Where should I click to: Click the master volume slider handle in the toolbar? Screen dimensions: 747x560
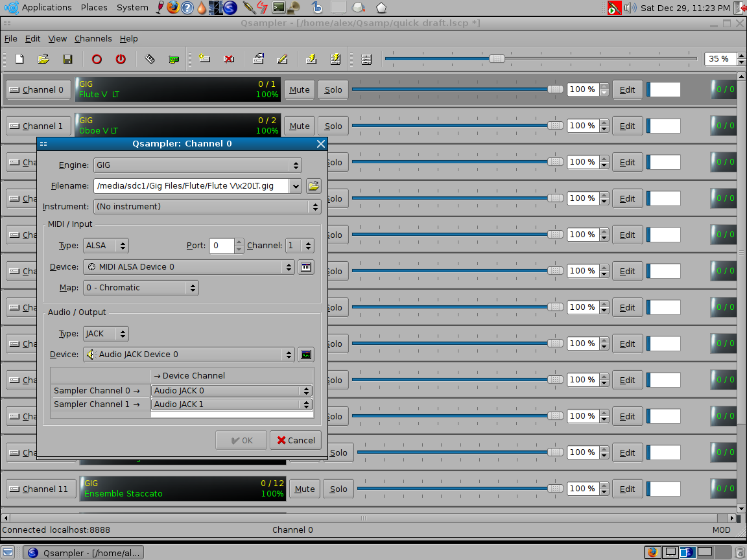pos(497,58)
